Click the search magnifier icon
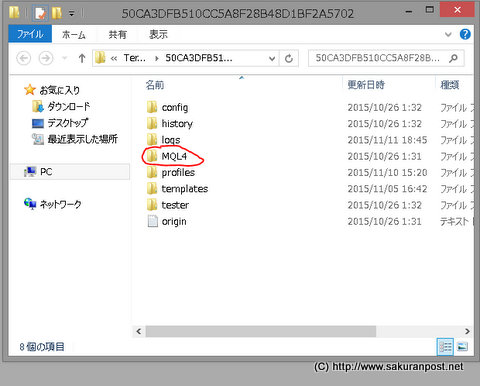Screen dimensions: 480x386 pos(453,58)
